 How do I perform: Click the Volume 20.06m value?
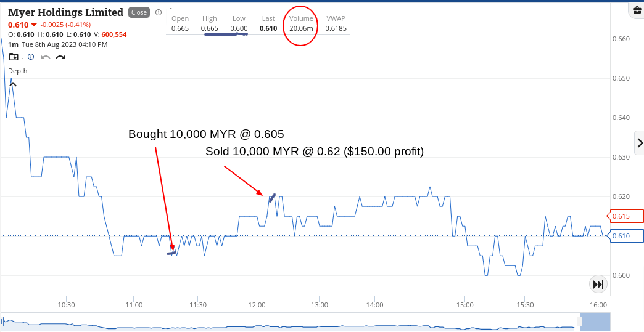click(x=301, y=29)
